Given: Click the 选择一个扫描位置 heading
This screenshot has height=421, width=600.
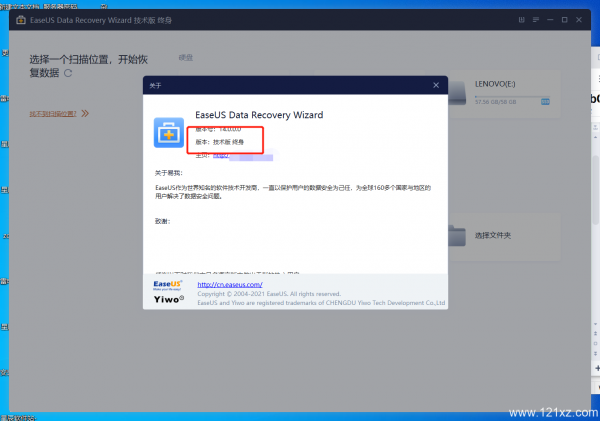Looking at the screenshot, I should [89, 66].
